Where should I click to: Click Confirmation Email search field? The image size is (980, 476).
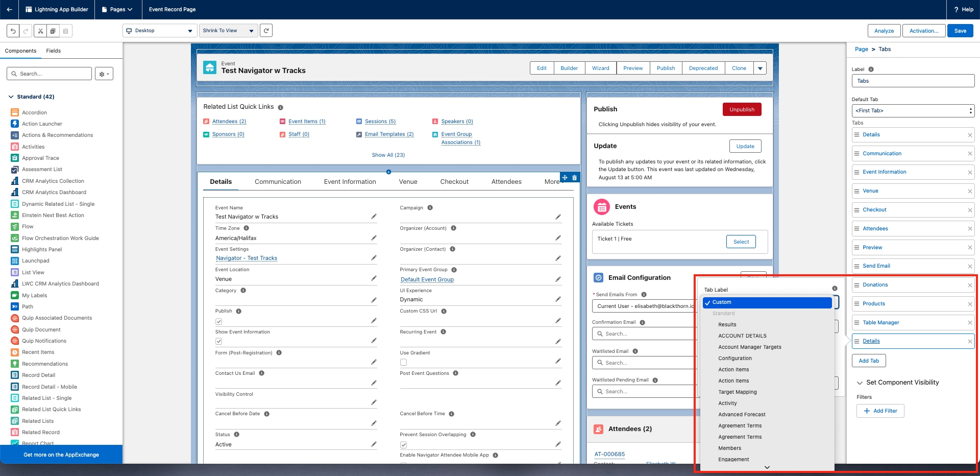[x=644, y=334]
